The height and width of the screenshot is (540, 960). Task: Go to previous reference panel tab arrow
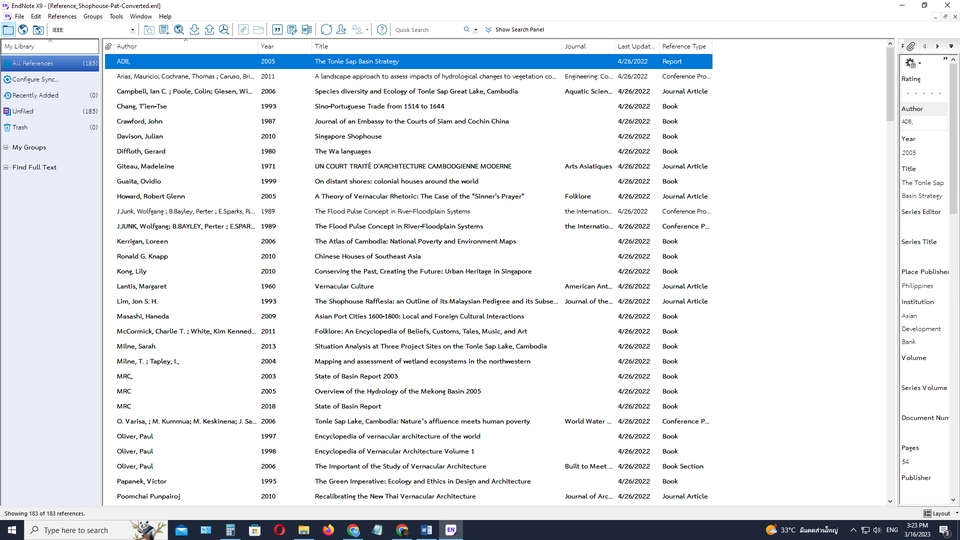pos(924,46)
